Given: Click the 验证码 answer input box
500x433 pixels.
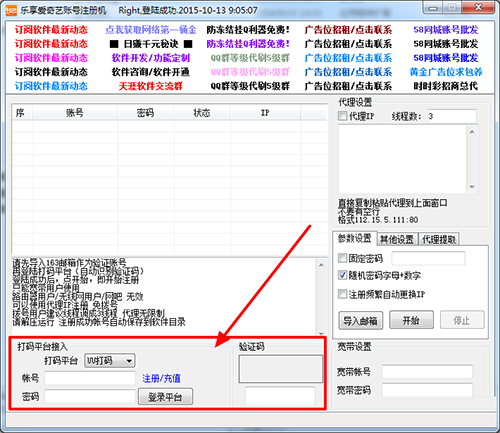Looking at the screenshot, I should pos(280,396).
